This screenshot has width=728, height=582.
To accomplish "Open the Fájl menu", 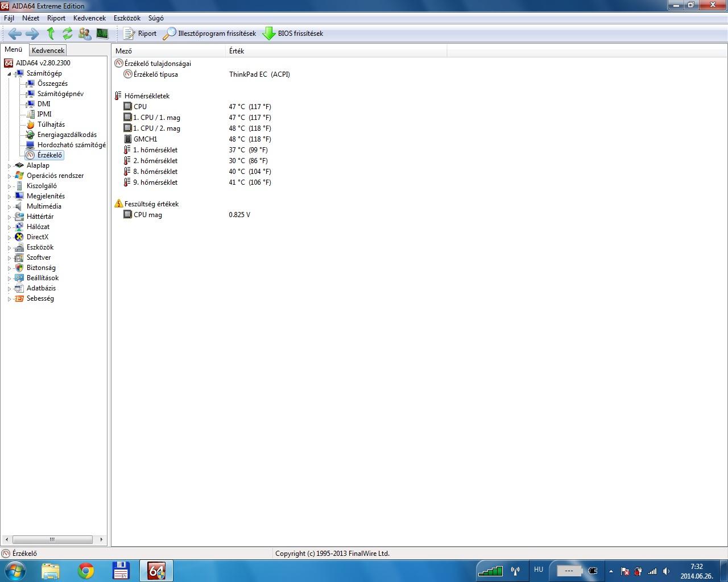I will pyautogui.click(x=9, y=18).
